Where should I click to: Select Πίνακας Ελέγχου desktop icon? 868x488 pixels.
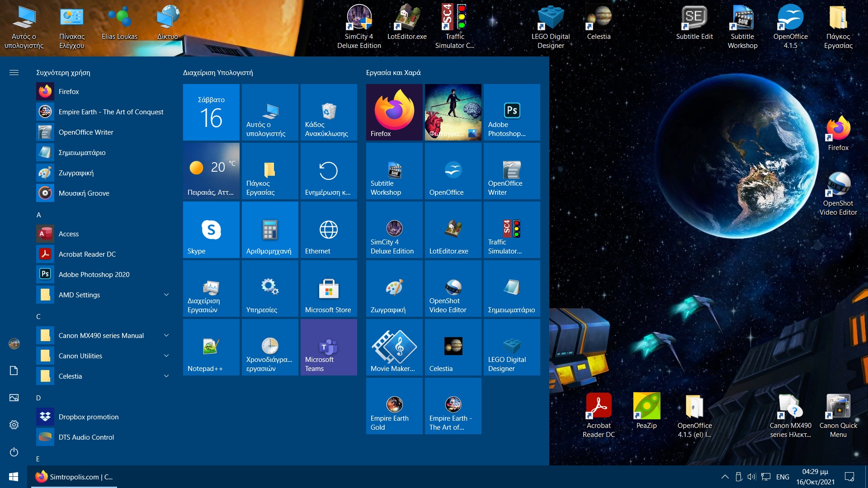(72, 27)
